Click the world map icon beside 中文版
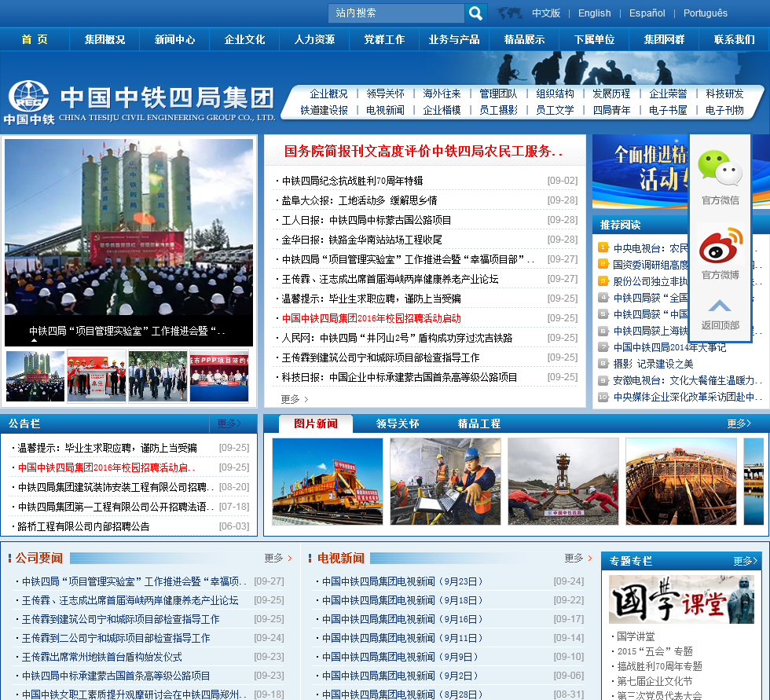 [x=509, y=13]
